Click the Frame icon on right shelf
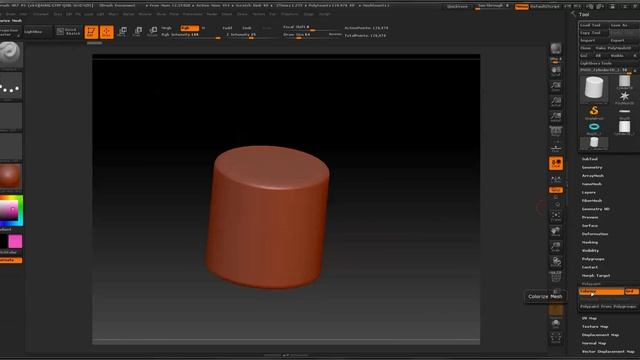The height and width of the screenshot is (360, 640). (x=556, y=216)
